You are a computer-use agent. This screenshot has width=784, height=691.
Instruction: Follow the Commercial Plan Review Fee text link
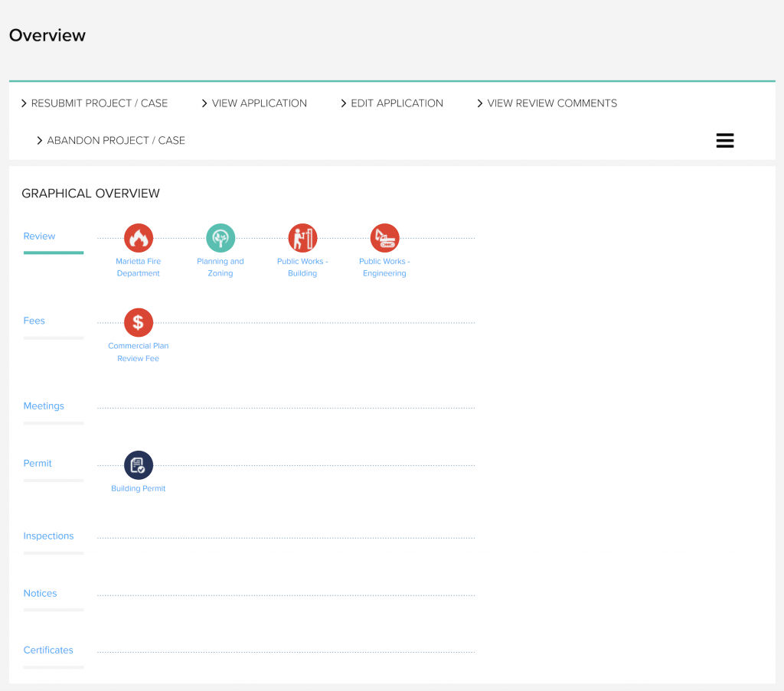(139, 352)
